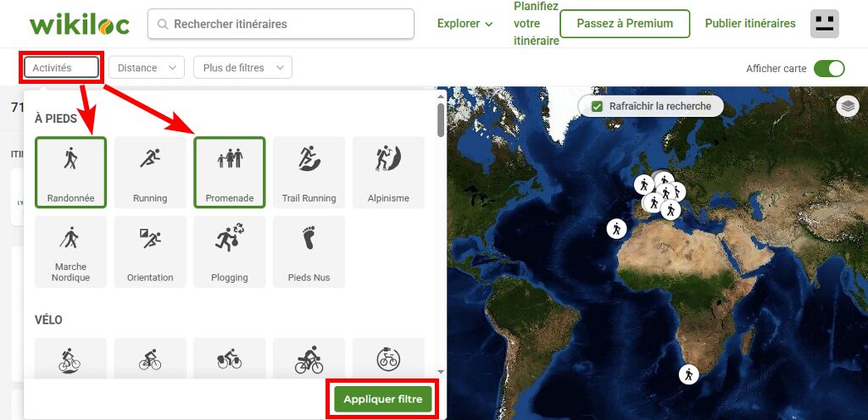Open the user profile avatar
The image size is (868, 420).
point(825,24)
